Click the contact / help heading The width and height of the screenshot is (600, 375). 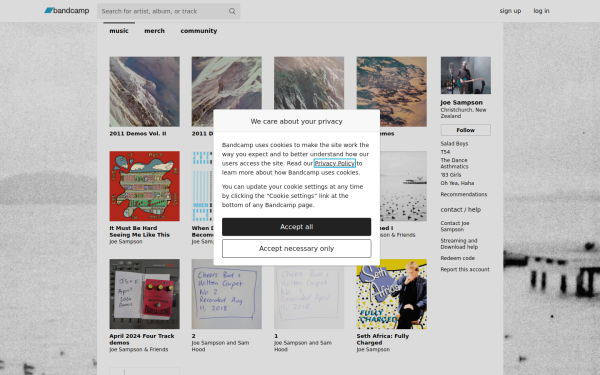(x=461, y=210)
